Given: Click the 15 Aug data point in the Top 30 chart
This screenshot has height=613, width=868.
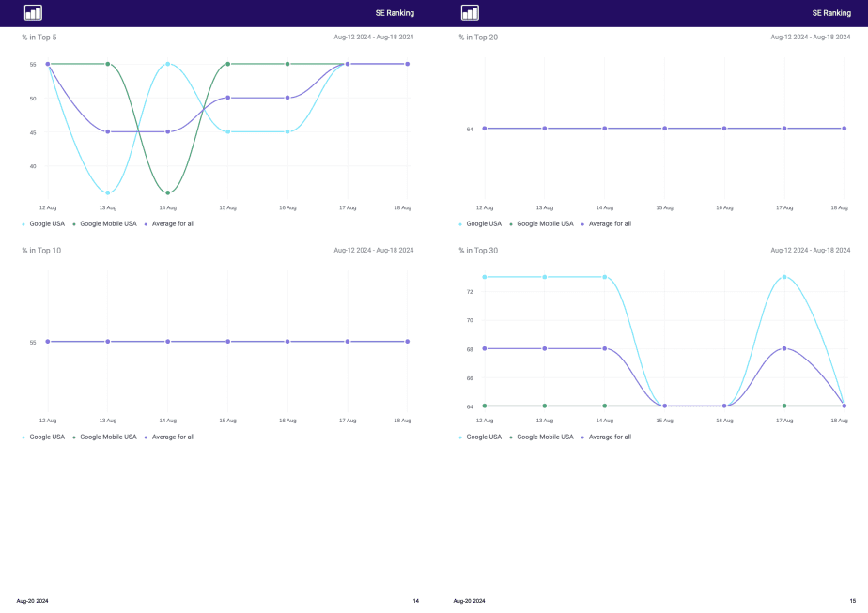Looking at the screenshot, I should click(x=664, y=406).
